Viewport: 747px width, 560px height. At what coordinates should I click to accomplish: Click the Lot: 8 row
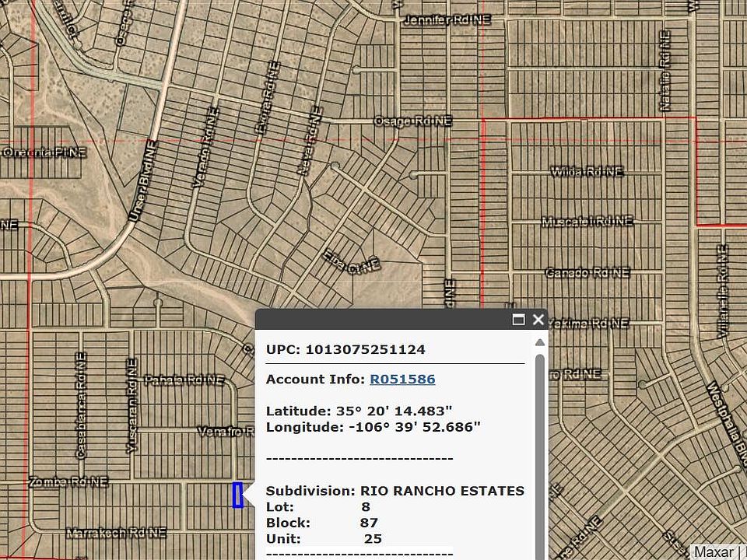coord(318,506)
